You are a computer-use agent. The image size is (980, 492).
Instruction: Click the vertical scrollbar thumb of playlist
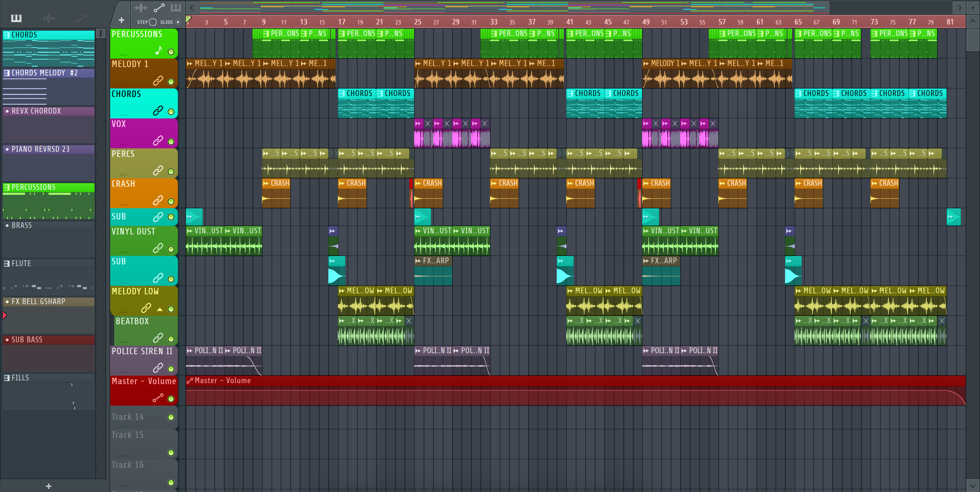[x=973, y=39]
